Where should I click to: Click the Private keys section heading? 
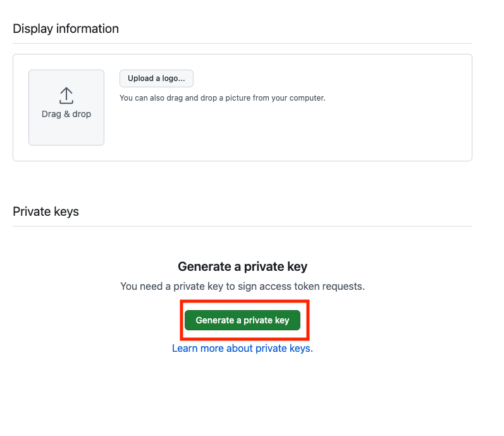(46, 212)
